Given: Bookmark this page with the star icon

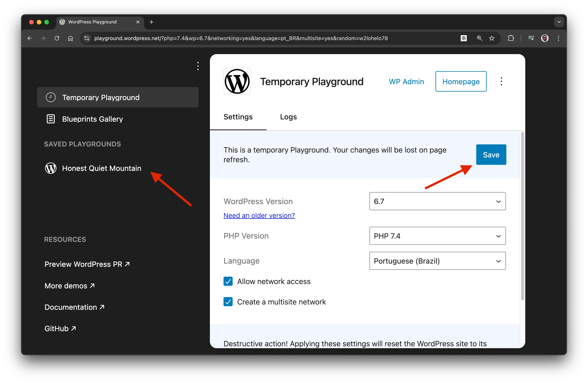Looking at the screenshot, I should pos(492,38).
